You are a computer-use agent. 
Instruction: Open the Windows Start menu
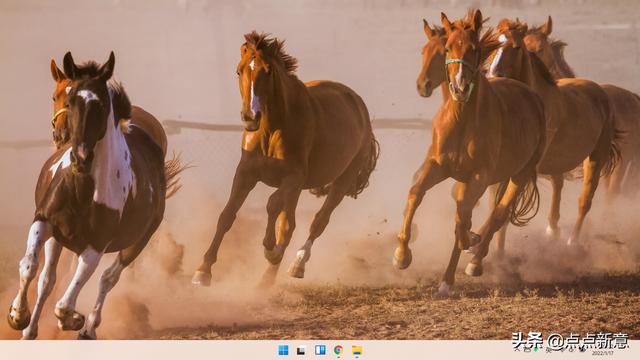(283, 350)
